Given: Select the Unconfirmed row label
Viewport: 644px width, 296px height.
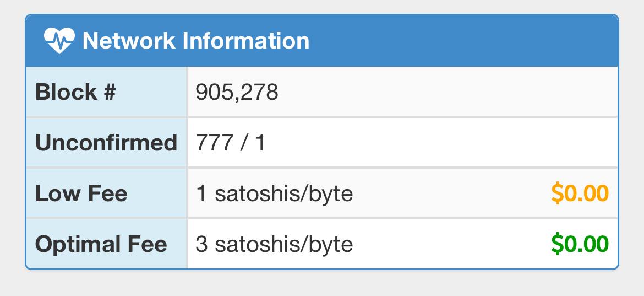Looking at the screenshot, I should pos(106,143).
